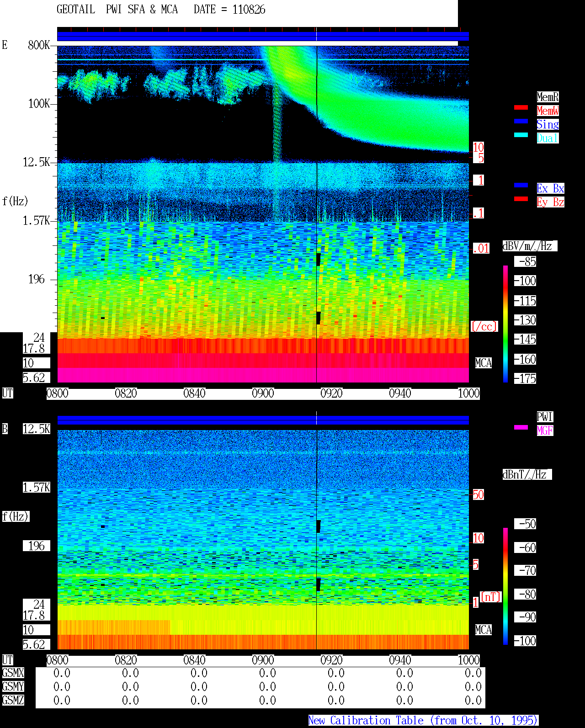Image resolution: width=585 pixels, height=728 pixels.
Task: Click the red .01 density tick label
Action: click(481, 249)
